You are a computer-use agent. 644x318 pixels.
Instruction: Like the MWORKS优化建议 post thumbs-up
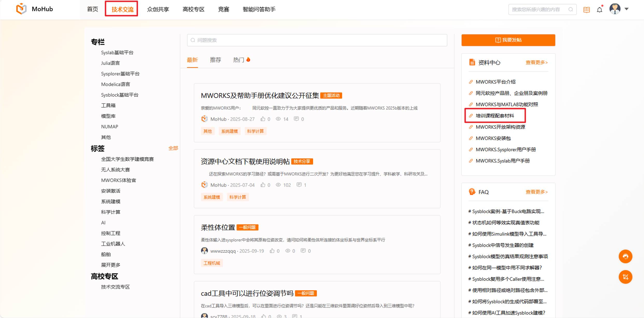pos(263,119)
